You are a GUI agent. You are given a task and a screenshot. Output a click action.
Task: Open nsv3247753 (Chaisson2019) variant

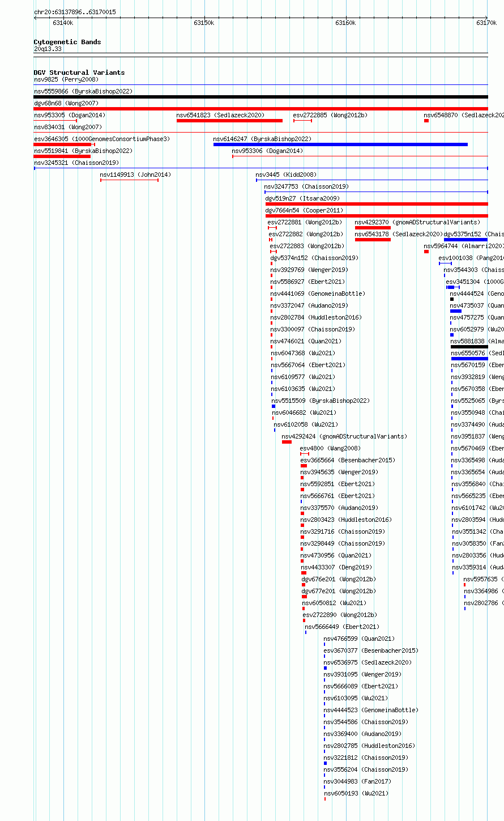tap(306, 186)
